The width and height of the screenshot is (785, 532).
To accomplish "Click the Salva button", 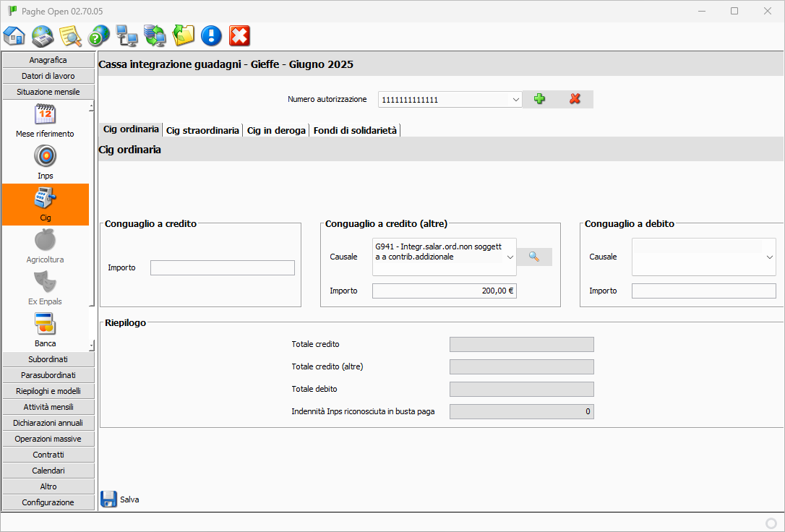I will (120, 499).
